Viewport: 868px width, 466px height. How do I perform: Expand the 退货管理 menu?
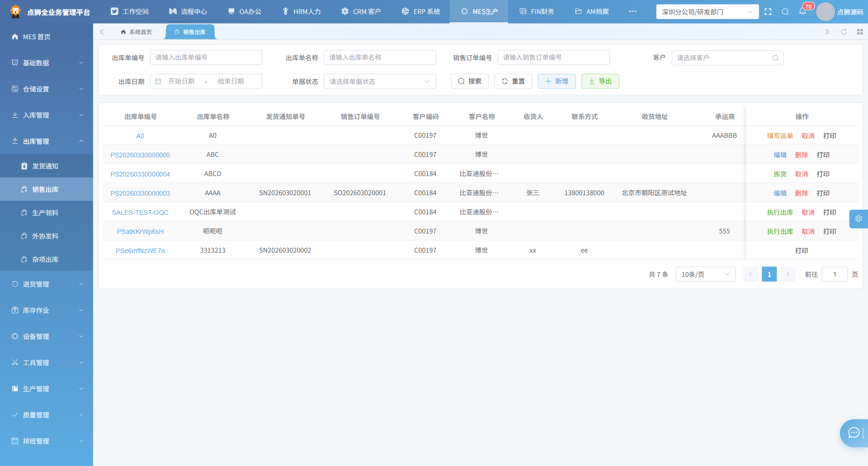coord(47,284)
